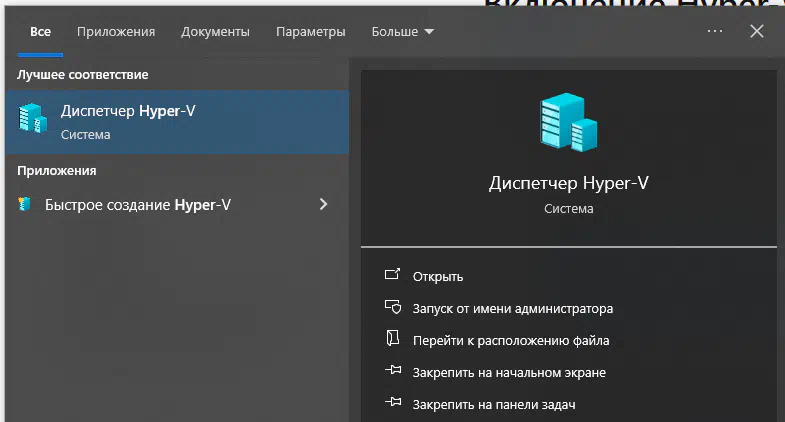Click the Приложения section heading
Screen dimensions: 785x422
[57, 171]
